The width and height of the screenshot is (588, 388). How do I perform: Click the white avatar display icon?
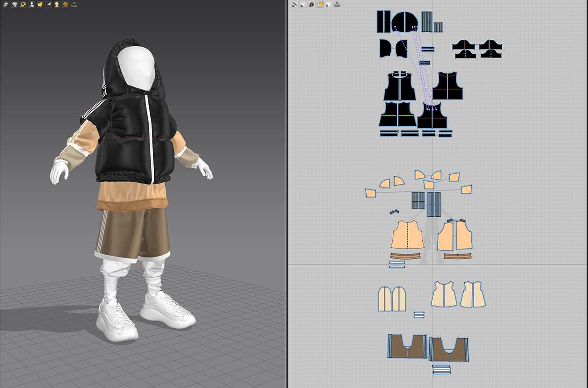32,4
